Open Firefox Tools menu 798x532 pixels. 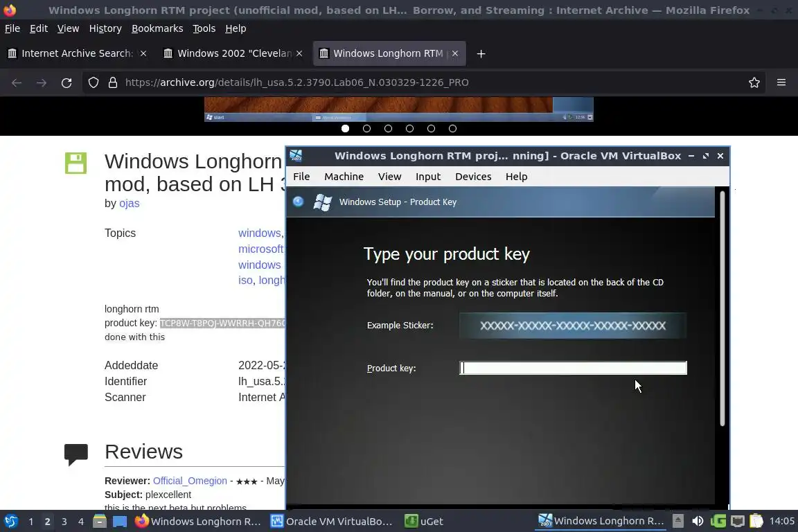pyautogui.click(x=204, y=28)
